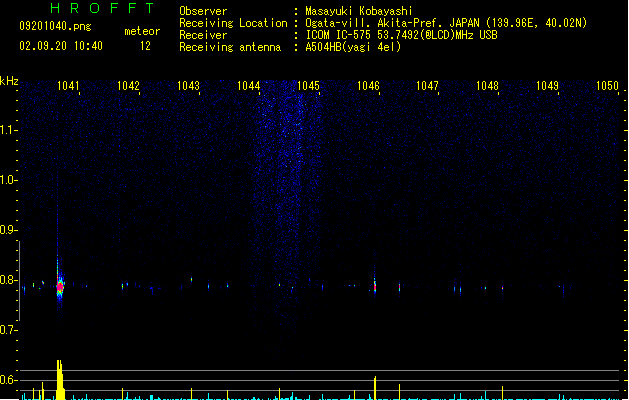Click the Receiving Location label

(x=233, y=23)
